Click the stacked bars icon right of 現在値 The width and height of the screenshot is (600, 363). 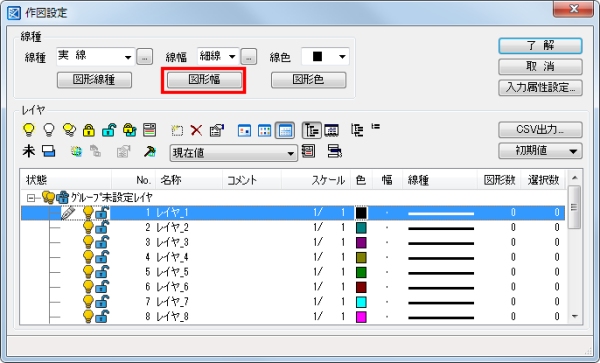tap(335, 151)
